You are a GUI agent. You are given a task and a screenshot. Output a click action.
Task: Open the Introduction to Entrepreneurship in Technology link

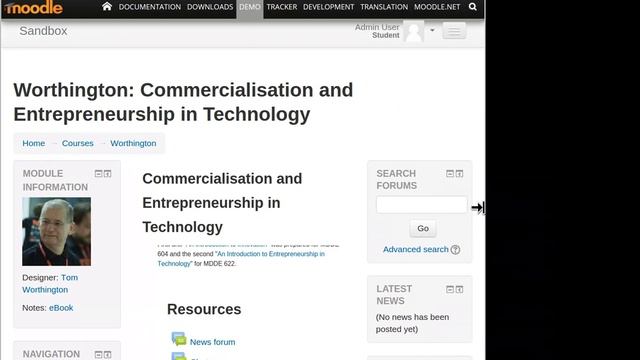[241, 259]
